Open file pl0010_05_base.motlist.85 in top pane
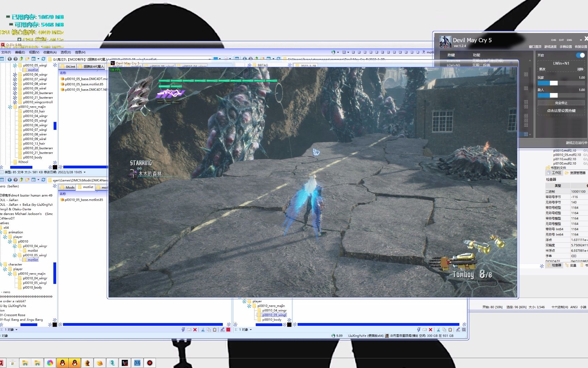 (82, 84)
